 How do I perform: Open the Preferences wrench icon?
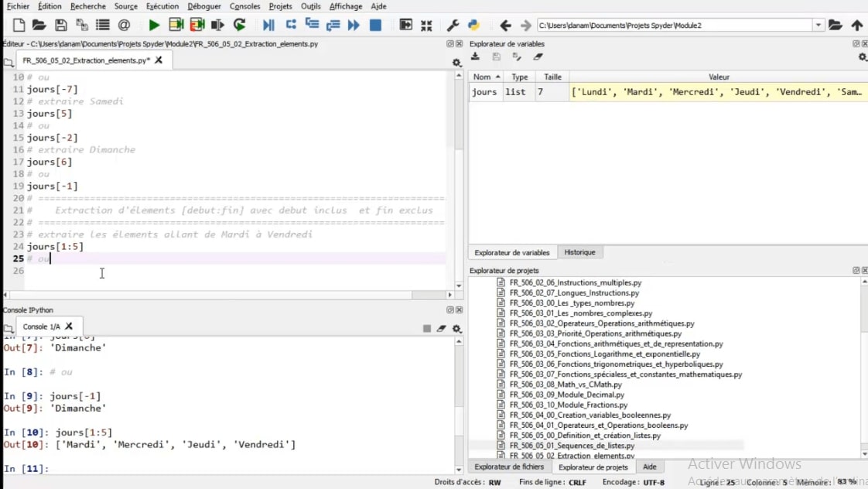click(453, 26)
